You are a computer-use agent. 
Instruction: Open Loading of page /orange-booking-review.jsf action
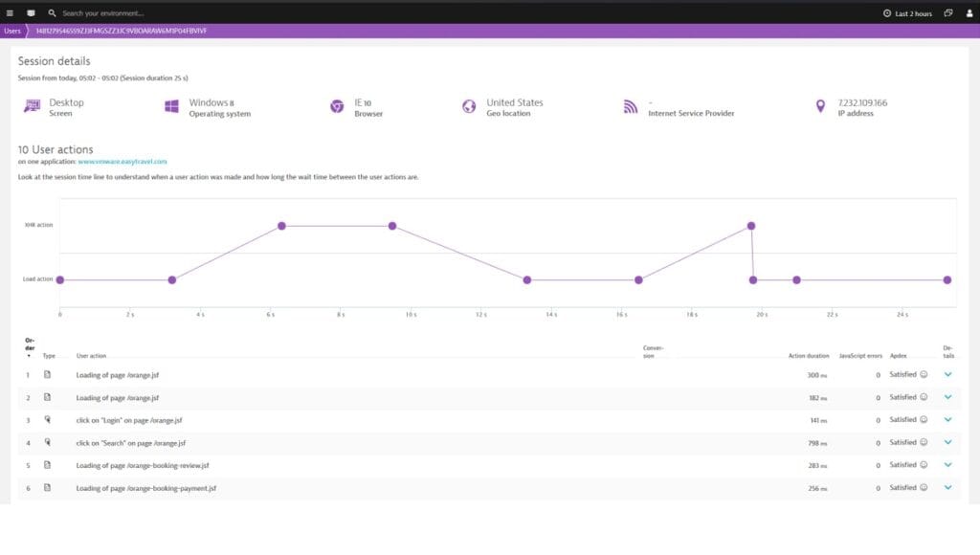click(143, 465)
